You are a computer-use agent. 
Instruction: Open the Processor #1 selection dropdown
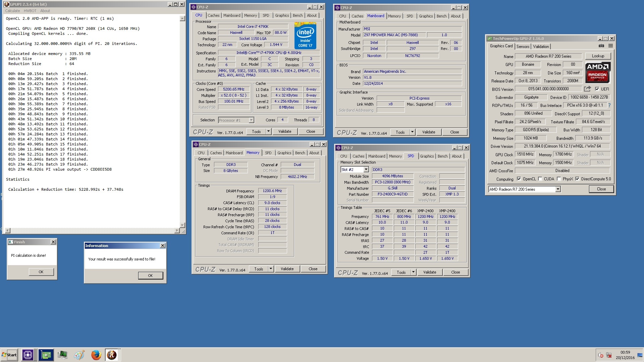[x=251, y=120]
